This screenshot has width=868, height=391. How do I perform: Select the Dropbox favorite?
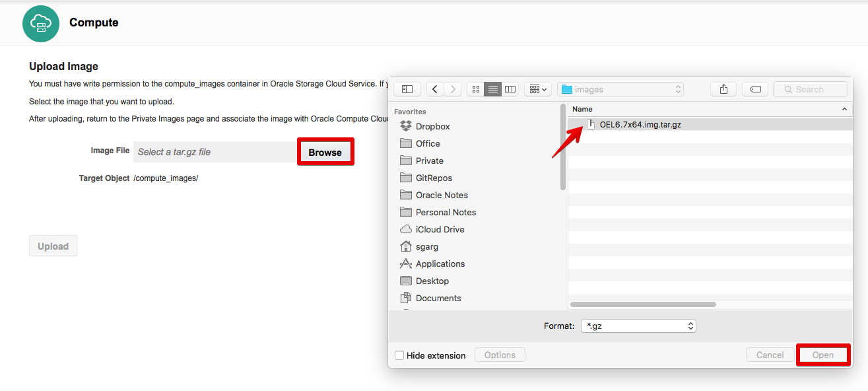432,126
